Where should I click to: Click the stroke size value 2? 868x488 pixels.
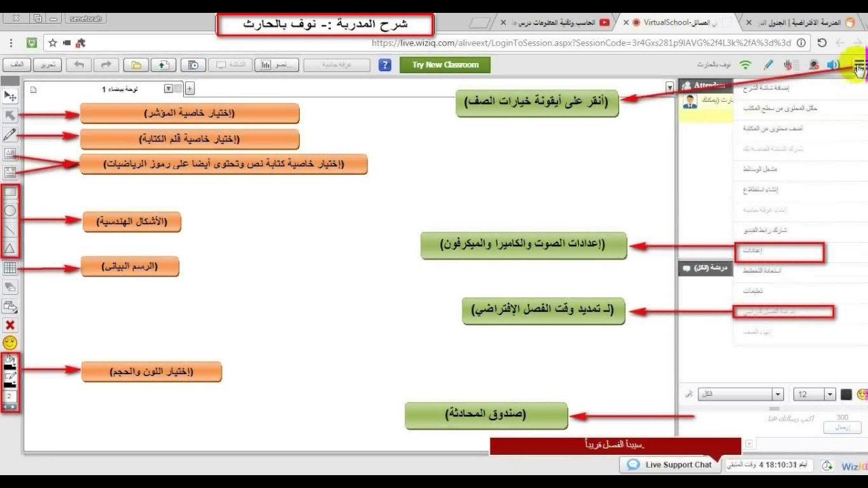[x=10, y=396]
